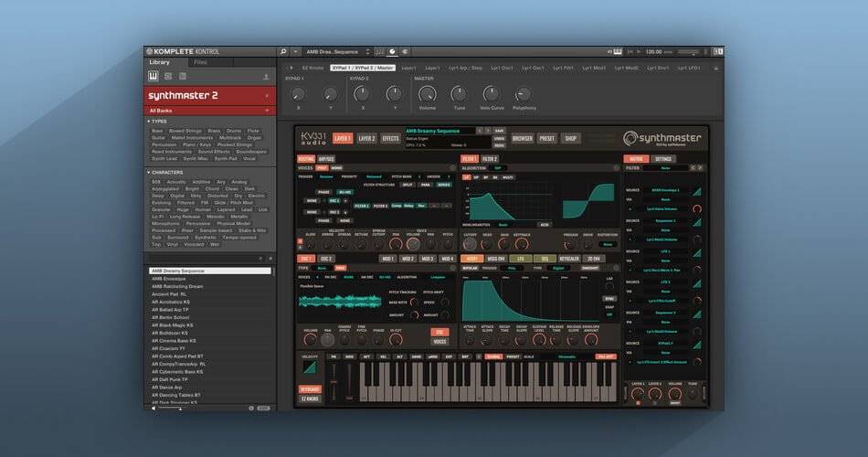Image resolution: width=868 pixels, height=457 pixels.
Task: Open the Effects tab
Action: pos(390,139)
